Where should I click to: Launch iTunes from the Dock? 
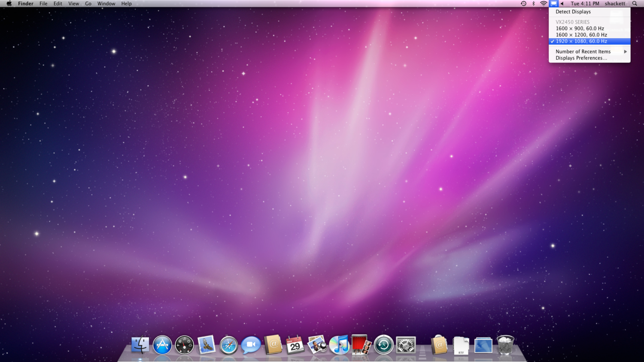click(x=340, y=344)
